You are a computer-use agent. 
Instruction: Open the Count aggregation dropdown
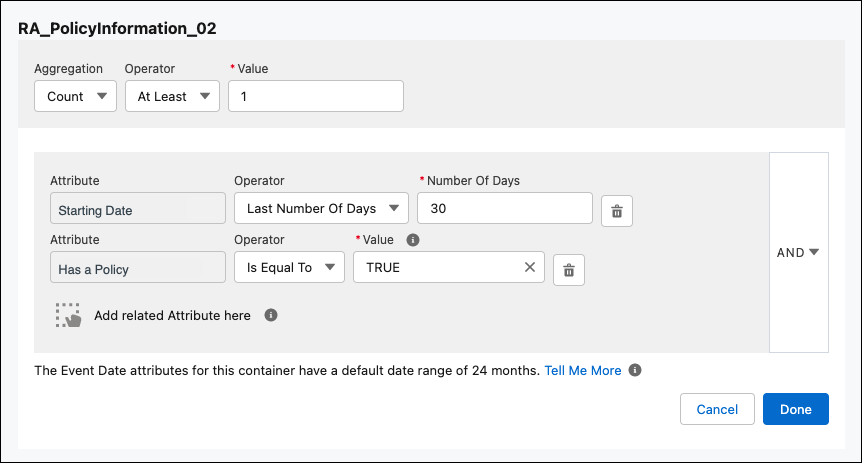[75, 96]
